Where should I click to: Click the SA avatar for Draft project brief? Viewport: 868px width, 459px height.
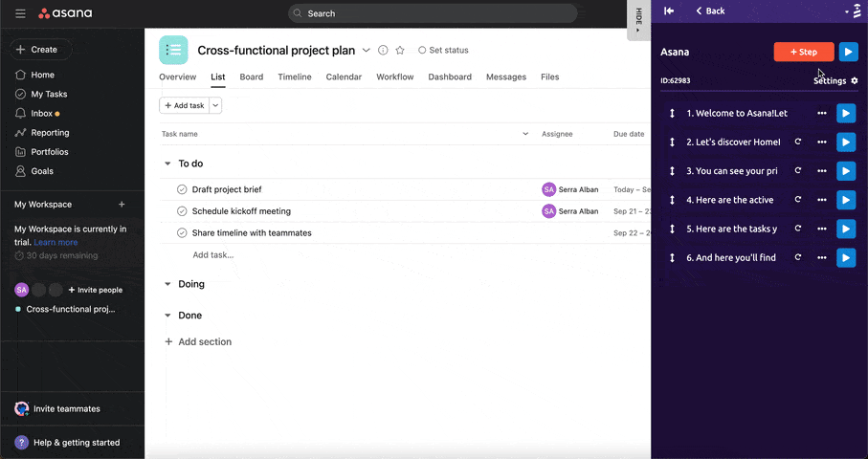coord(548,189)
